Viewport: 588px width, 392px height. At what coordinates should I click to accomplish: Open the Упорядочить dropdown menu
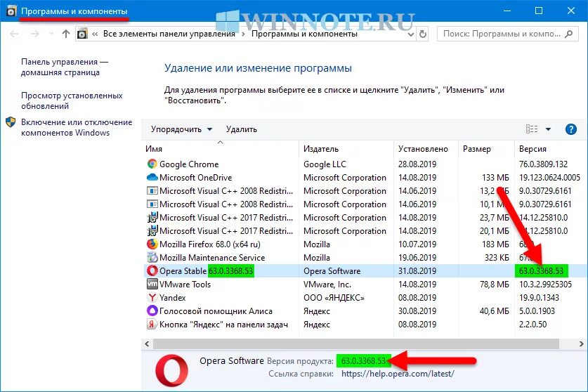(x=181, y=129)
